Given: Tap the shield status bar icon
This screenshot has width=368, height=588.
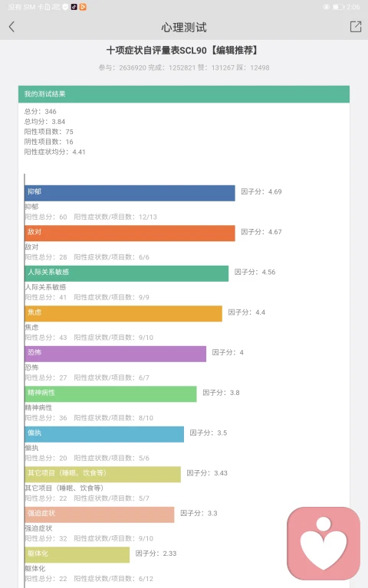Looking at the screenshot, I should (65, 7).
